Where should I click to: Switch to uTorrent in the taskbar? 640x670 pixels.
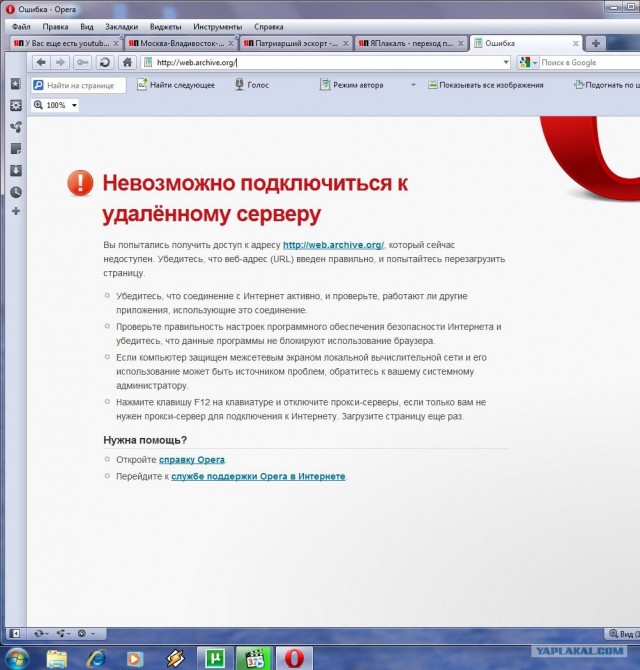pyautogui.click(x=216, y=658)
